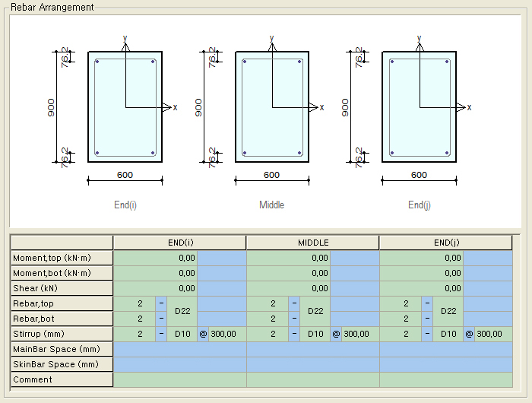The height and width of the screenshot is (403, 532).
Task: Click the stirrup @ symbol in END(j)
Action: (x=469, y=334)
